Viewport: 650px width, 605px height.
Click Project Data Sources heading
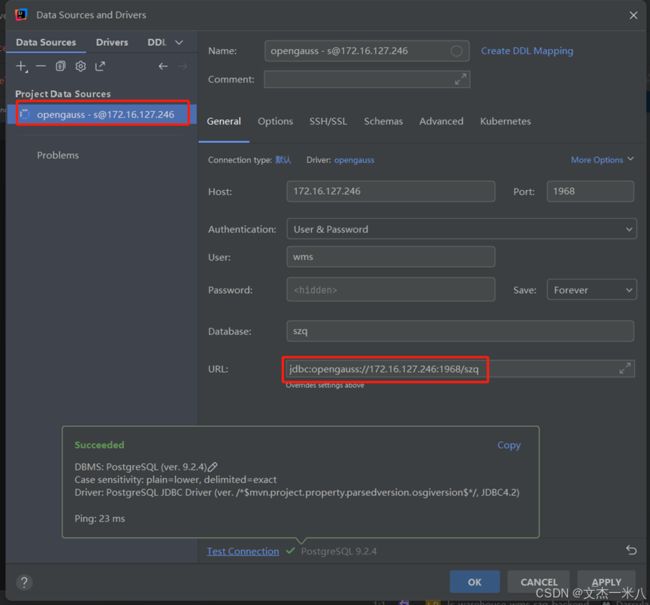point(63,94)
